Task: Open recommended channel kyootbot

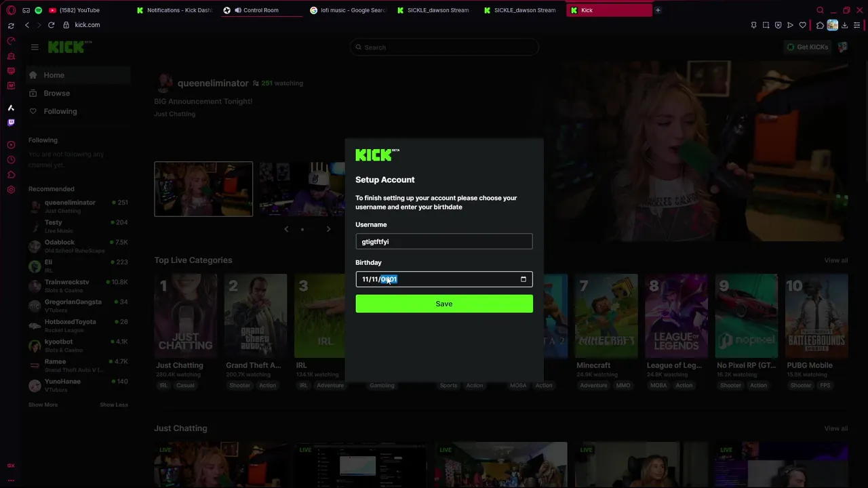Action: click(79, 346)
